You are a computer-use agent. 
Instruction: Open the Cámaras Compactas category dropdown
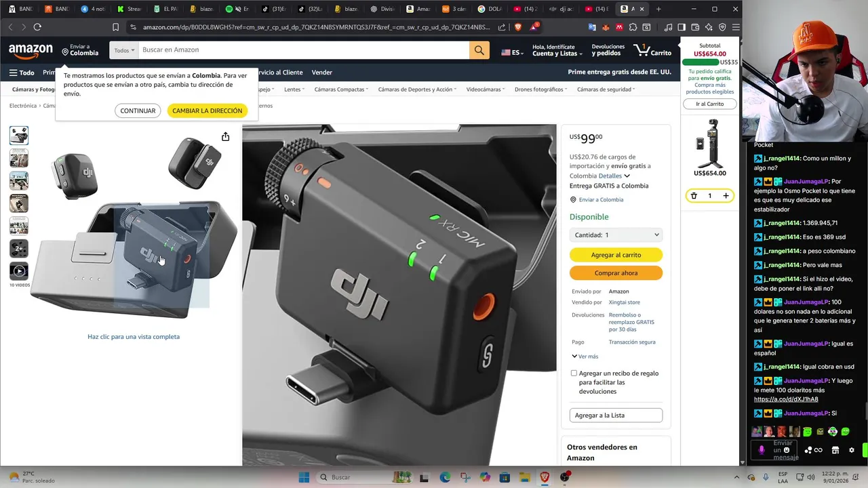point(341,89)
